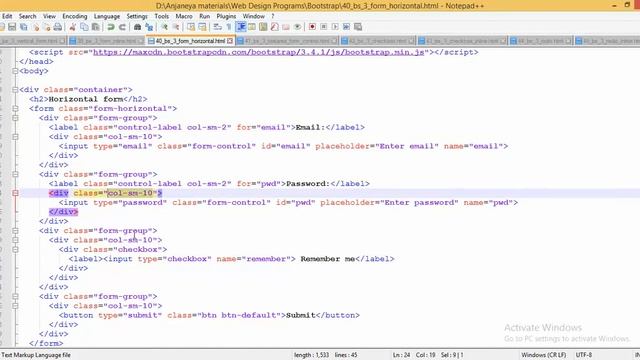Open the Edit menu
640x360 pixels.
(x=7, y=16)
